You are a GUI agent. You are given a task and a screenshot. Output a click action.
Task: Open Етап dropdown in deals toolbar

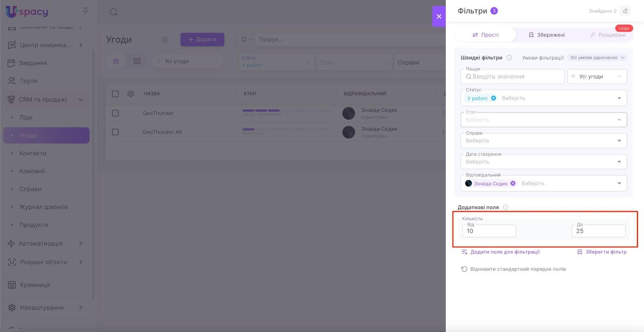point(354,62)
